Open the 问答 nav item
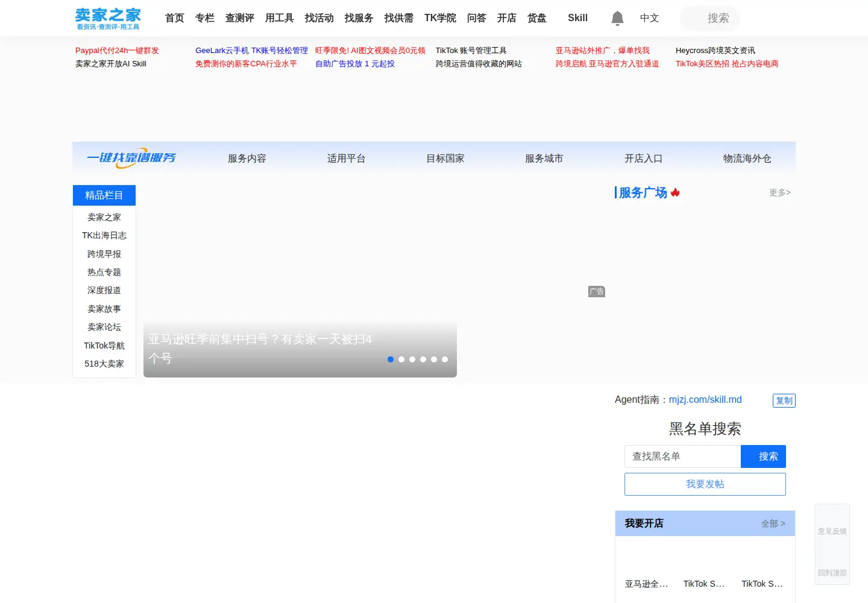868x603 pixels. tap(477, 18)
